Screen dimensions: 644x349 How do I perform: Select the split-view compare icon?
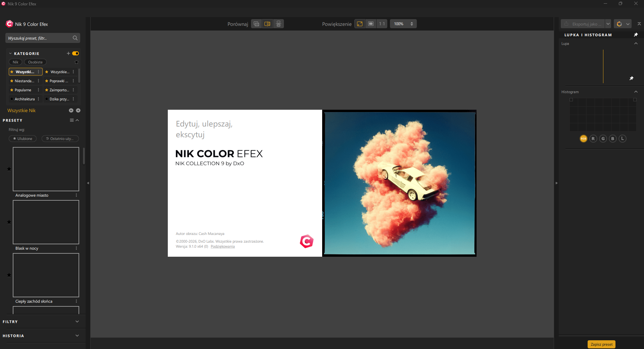(x=267, y=24)
